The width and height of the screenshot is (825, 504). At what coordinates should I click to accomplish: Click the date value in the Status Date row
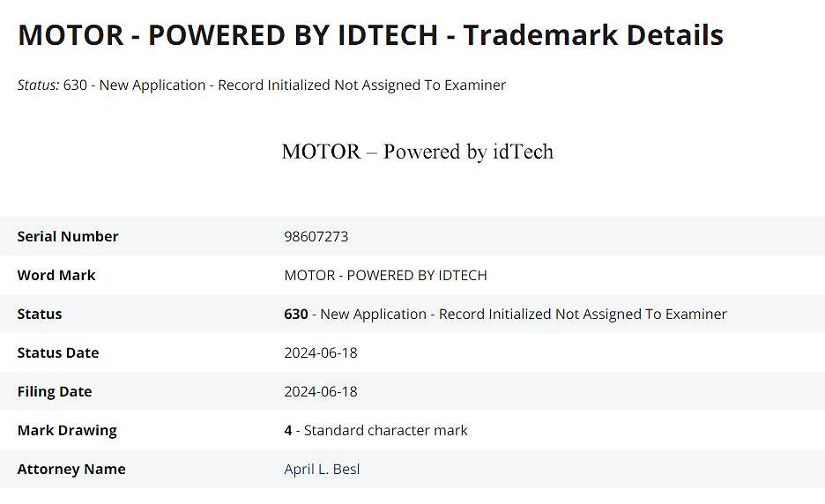coord(321,352)
